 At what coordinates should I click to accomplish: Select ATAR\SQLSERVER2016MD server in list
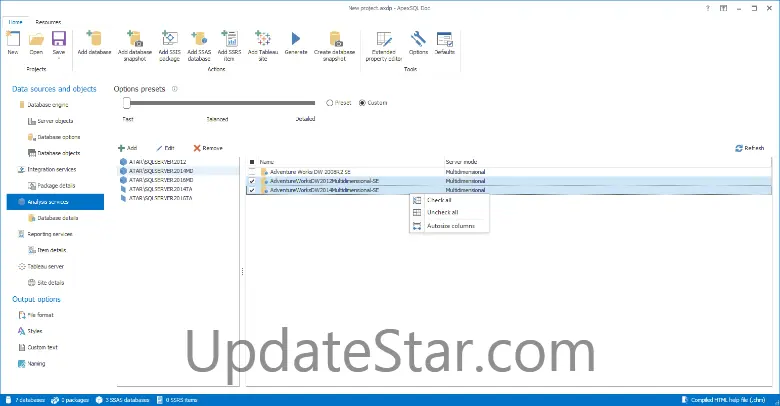[161, 180]
